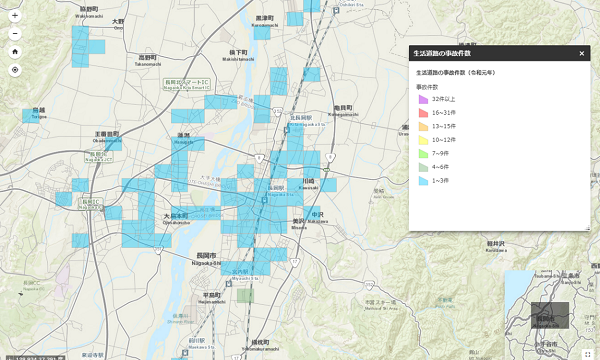Close the 生活道路の事故件数 legend panel
The image size is (600, 360).
pos(582,54)
